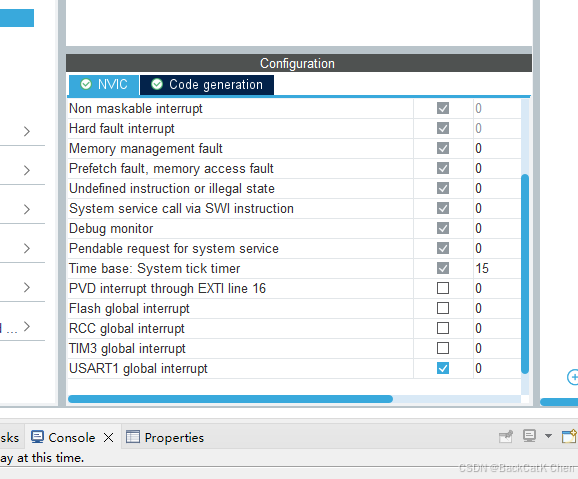Screen dimensions: 578x479
Task: Click NVIC tab green check icon
Action: coord(86,84)
